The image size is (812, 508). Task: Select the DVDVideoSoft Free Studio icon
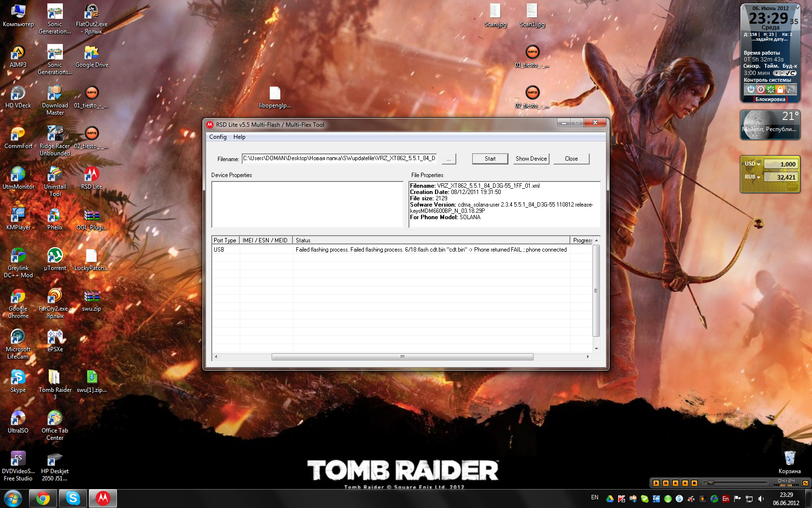tap(18, 466)
